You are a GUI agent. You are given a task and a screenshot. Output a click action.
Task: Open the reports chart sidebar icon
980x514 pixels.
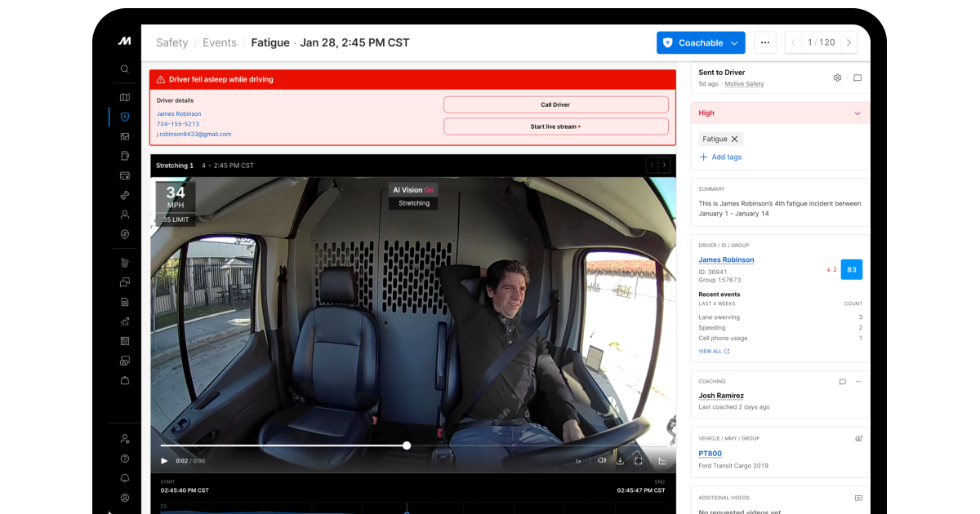pyautogui.click(x=125, y=321)
